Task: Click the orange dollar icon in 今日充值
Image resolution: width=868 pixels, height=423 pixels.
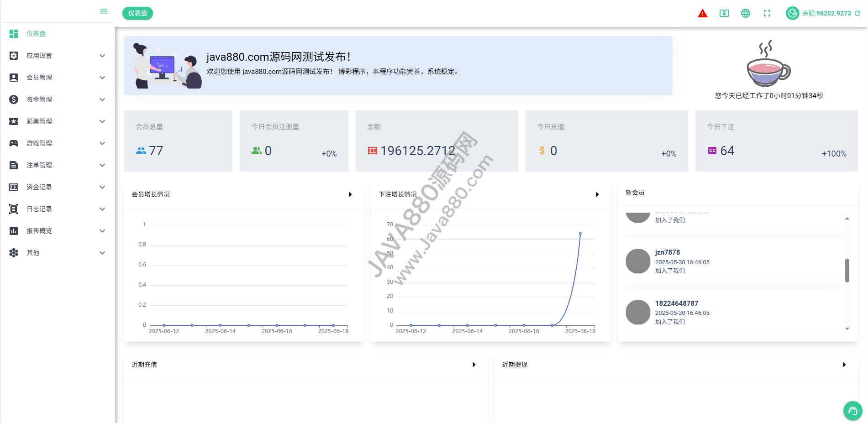Action: [542, 151]
